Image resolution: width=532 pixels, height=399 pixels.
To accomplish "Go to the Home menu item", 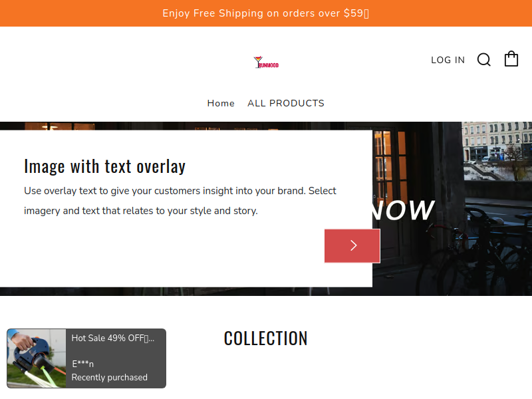I will [x=221, y=103].
